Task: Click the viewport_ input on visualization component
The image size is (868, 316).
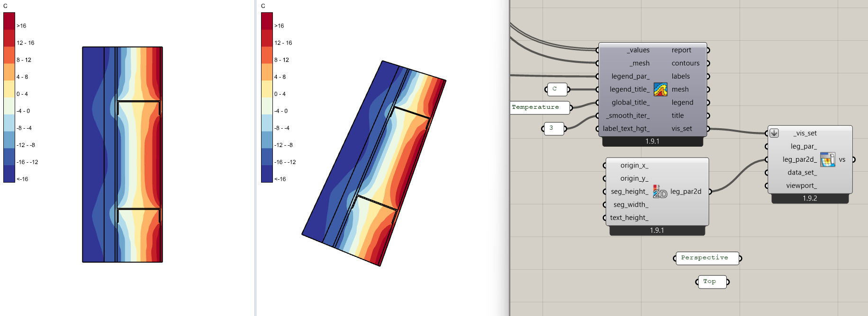Action: click(x=801, y=186)
